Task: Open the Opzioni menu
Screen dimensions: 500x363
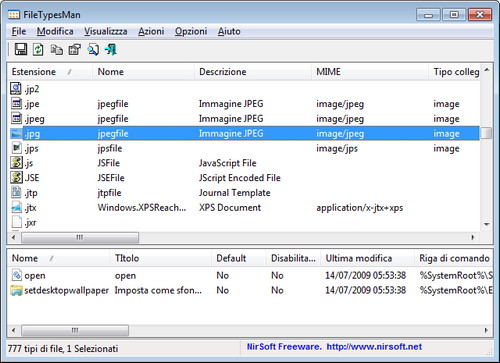Action: coord(191,31)
